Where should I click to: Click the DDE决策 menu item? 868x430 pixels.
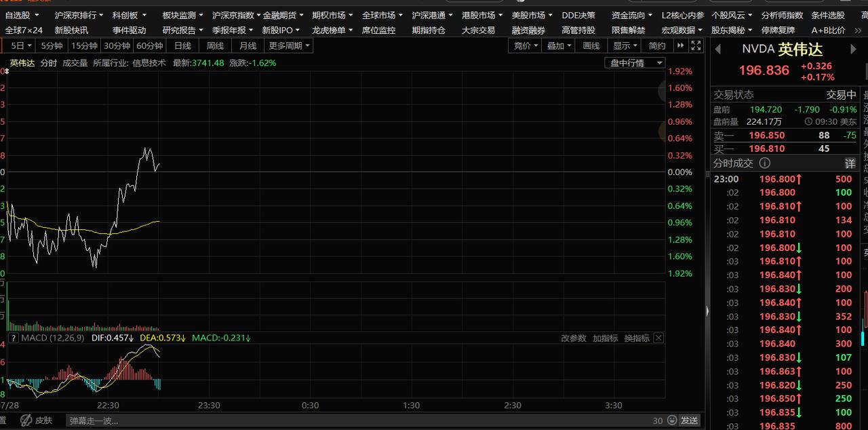[578, 15]
